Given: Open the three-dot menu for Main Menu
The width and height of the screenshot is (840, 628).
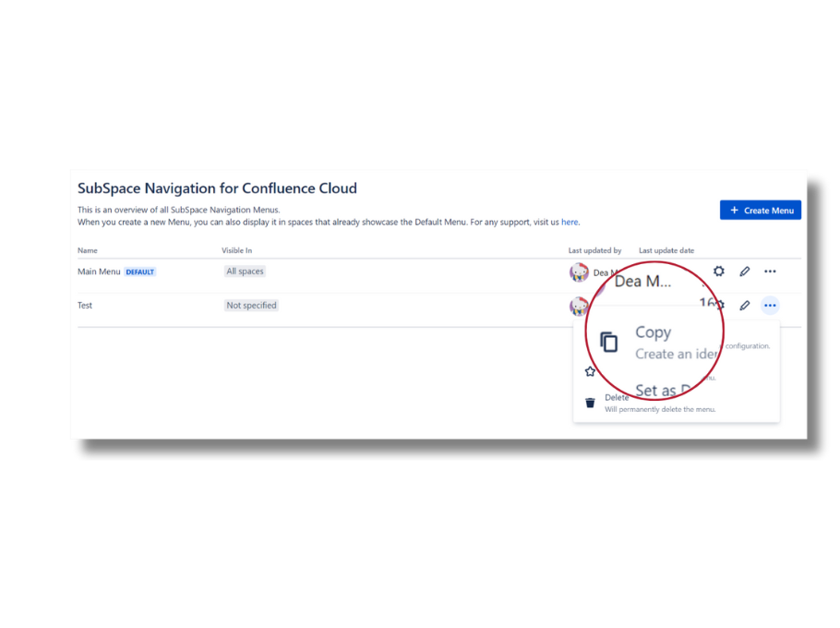Looking at the screenshot, I should pos(770,272).
